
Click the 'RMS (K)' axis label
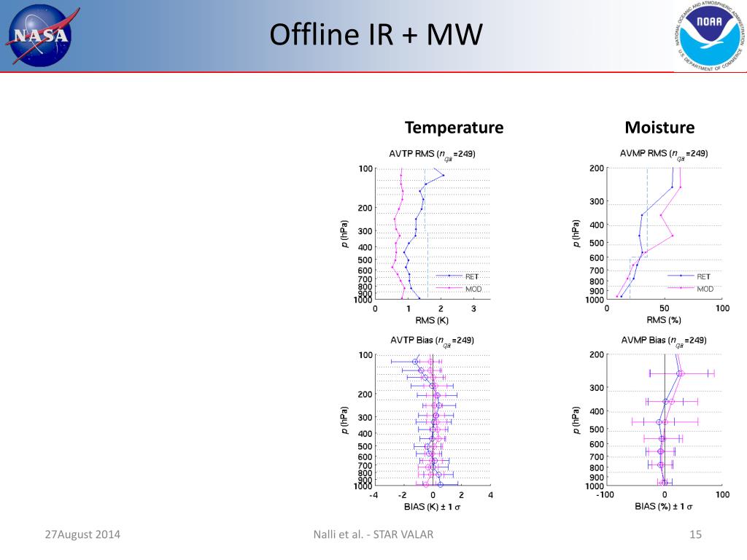[432, 321]
